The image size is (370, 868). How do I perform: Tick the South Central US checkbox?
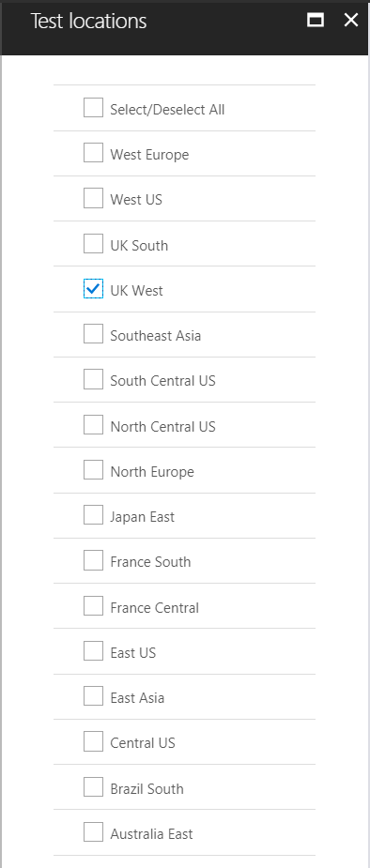[93, 379]
